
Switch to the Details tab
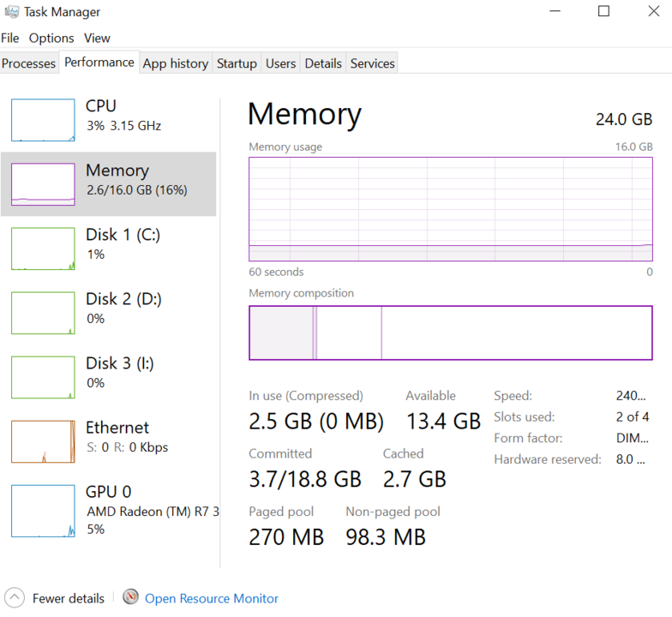click(x=323, y=63)
